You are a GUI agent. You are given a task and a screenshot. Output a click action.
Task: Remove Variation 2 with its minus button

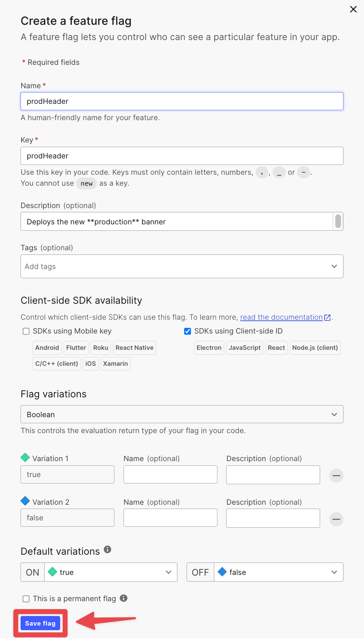pyautogui.click(x=336, y=519)
